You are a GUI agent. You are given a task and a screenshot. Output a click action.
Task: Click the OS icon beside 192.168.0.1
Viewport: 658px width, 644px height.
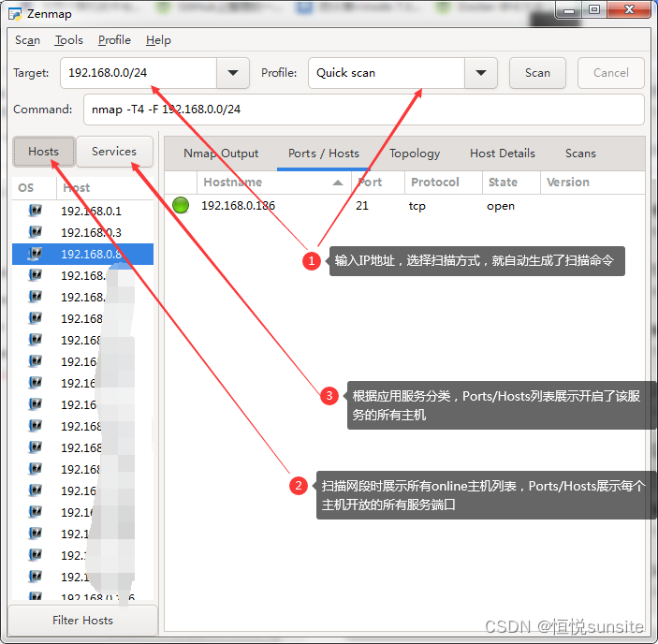pyautogui.click(x=36, y=211)
